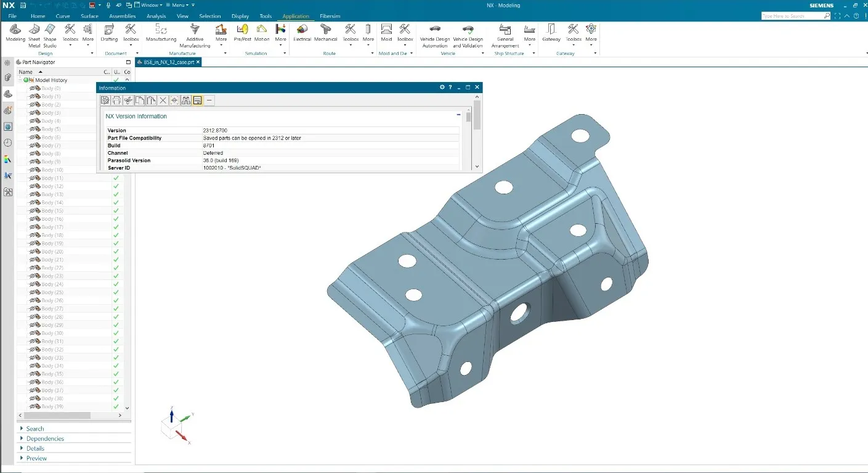Open History clock tab in resource bar

[x=8, y=142]
